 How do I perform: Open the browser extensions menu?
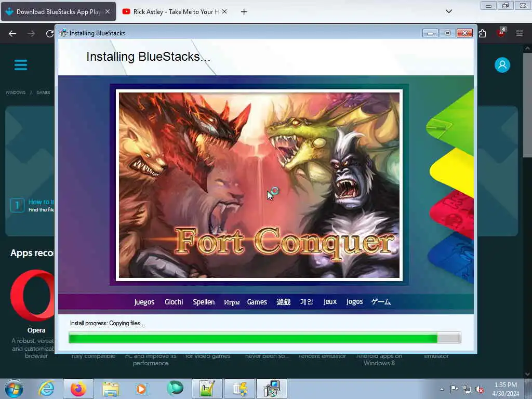point(482,33)
